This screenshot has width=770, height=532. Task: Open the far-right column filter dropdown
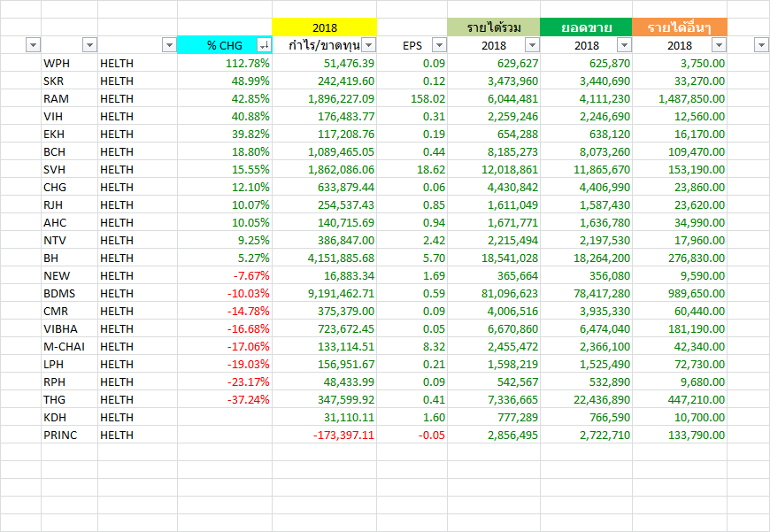coord(760,45)
